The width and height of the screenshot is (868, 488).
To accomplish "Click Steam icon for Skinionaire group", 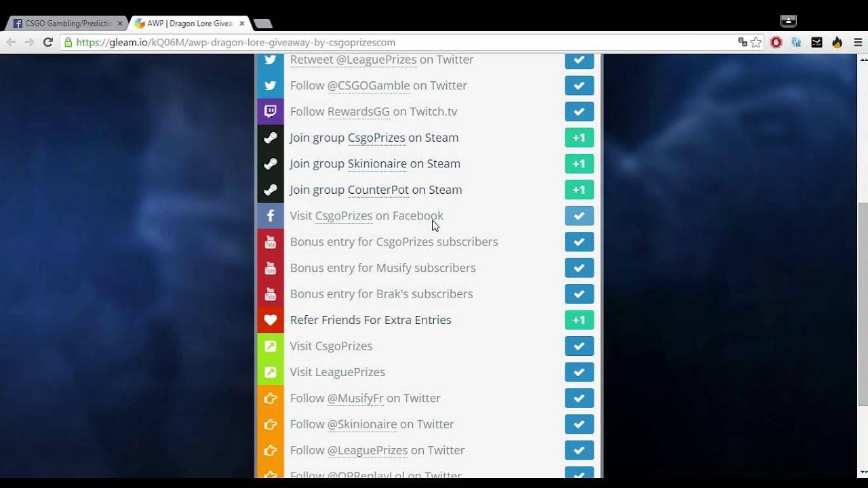I will coord(270,163).
